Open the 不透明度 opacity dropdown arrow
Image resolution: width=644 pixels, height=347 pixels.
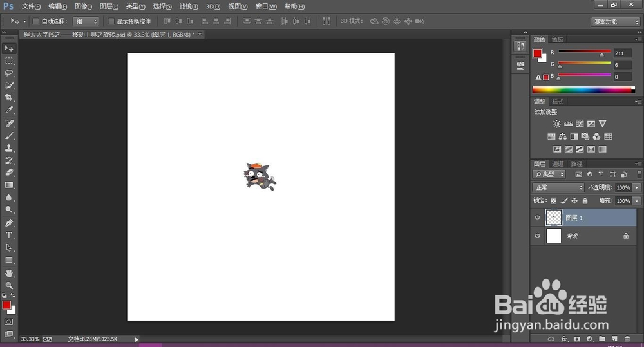637,187
